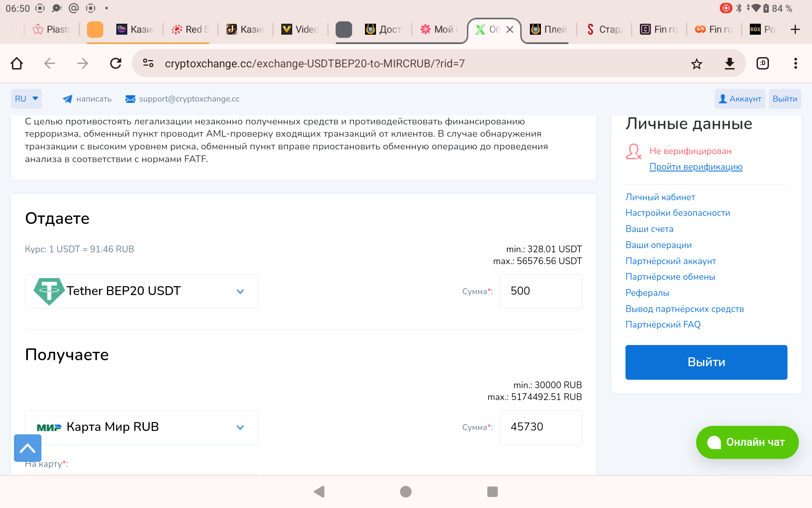Tap the scroll-to-top arrow button

click(27, 447)
